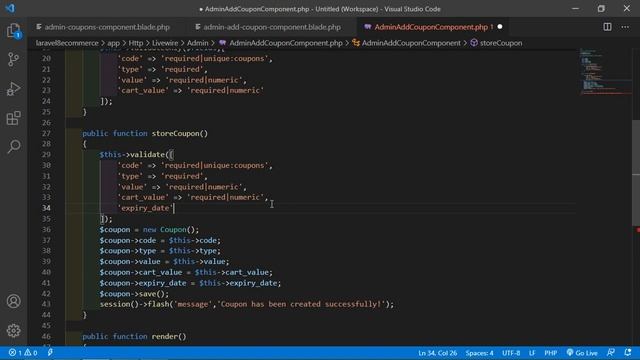Click the PHP language mode indicator
This screenshot has width=640, height=360.
pyautogui.click(x=551, y=353)
